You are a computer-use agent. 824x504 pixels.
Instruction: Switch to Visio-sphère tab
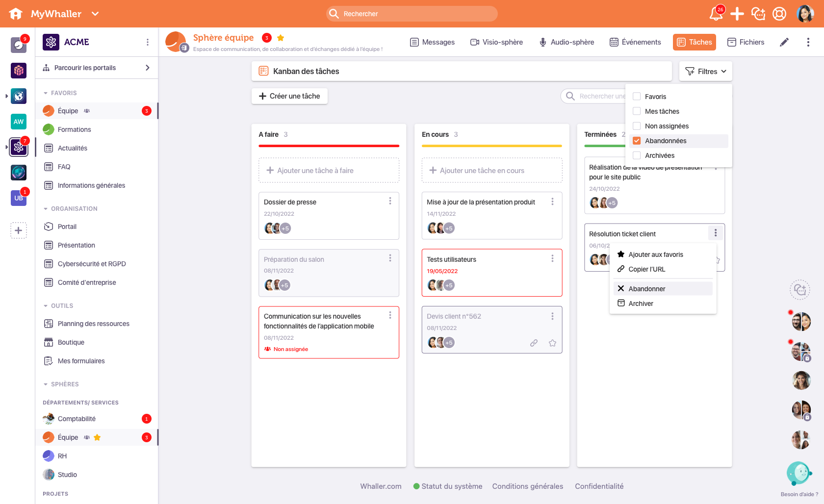[496, 42]
